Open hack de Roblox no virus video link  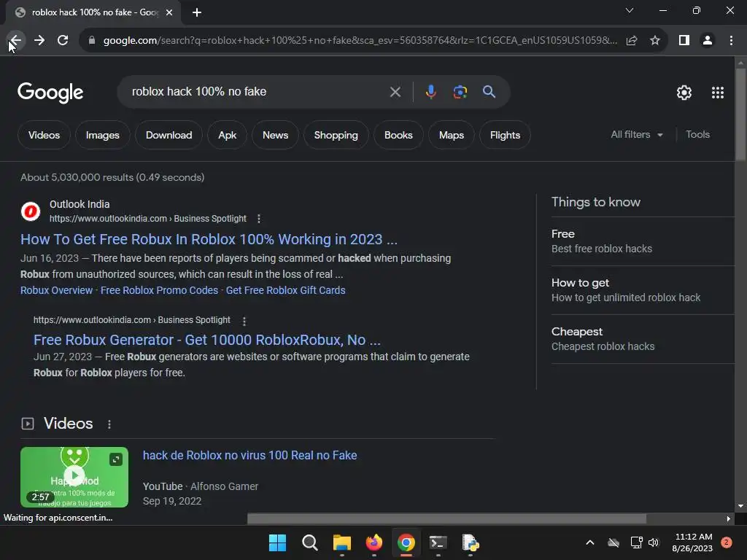249,455
